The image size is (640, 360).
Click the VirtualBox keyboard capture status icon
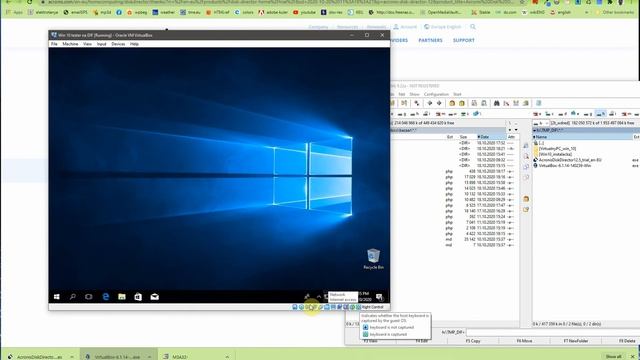[358, 307]
